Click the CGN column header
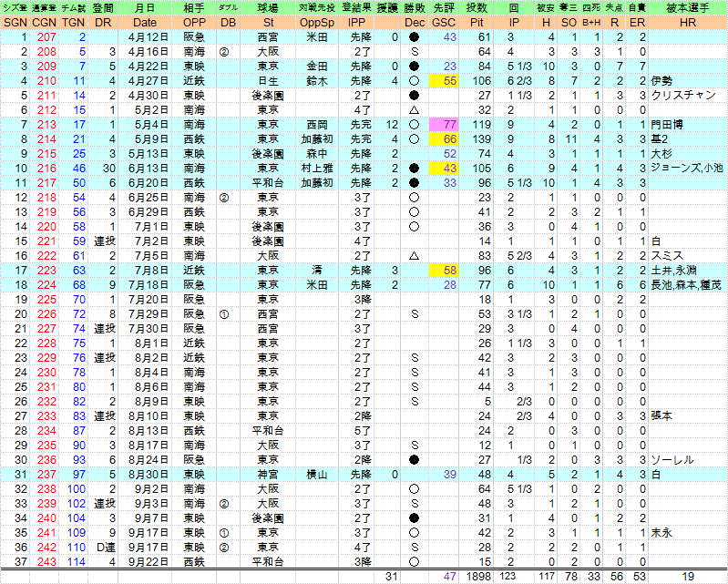Screen dimensions: 728x584 point(44,23)
